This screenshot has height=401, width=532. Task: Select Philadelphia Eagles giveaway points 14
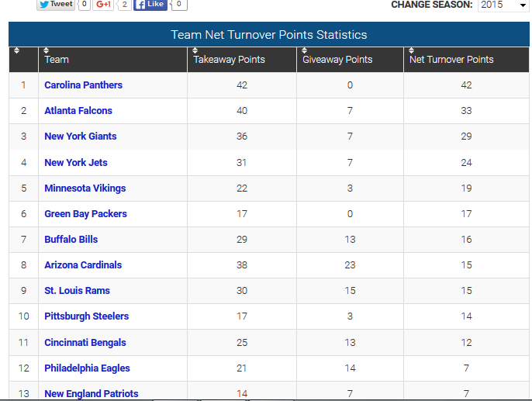coord(351,368)
